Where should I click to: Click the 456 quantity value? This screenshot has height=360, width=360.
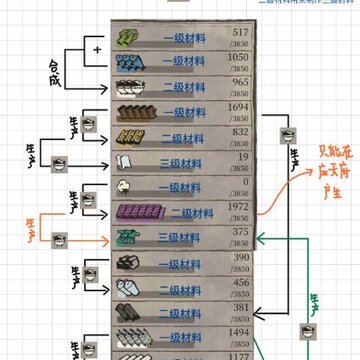click(x=241, y=282)
